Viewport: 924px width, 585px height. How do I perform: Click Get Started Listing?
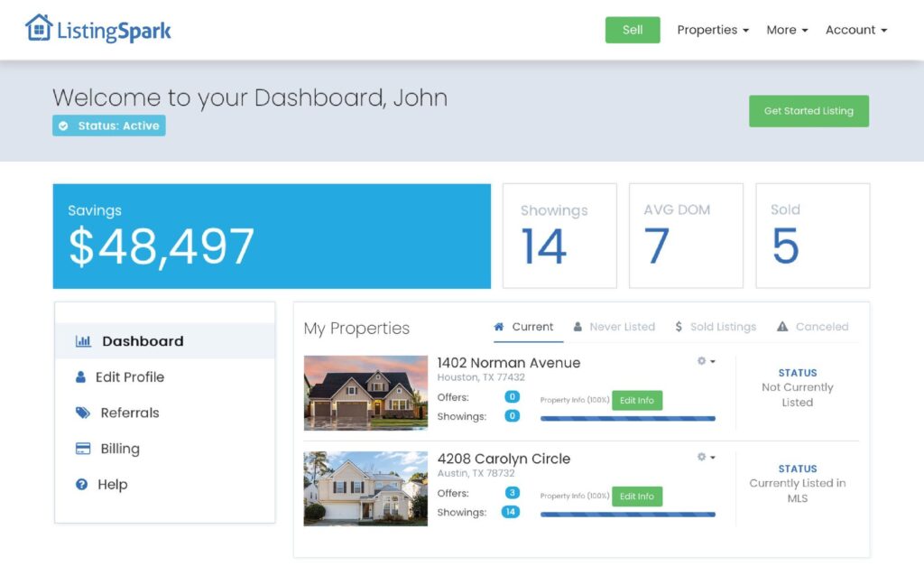(808, 111)
